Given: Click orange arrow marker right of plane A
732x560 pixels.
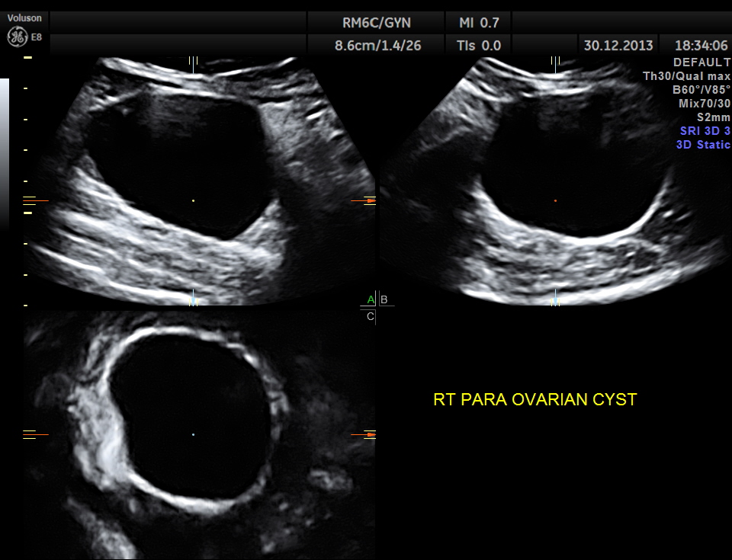Looking at the screenshot, I should pos(370,200).
